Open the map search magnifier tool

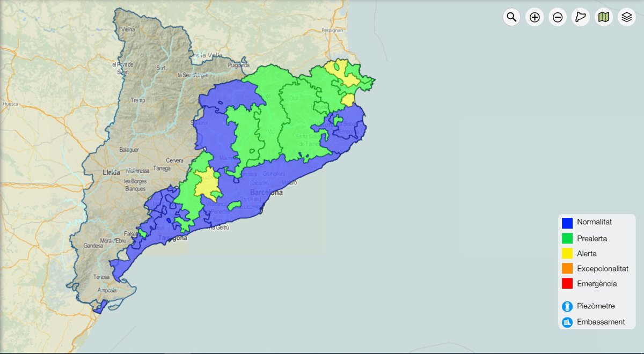(511, 17)
